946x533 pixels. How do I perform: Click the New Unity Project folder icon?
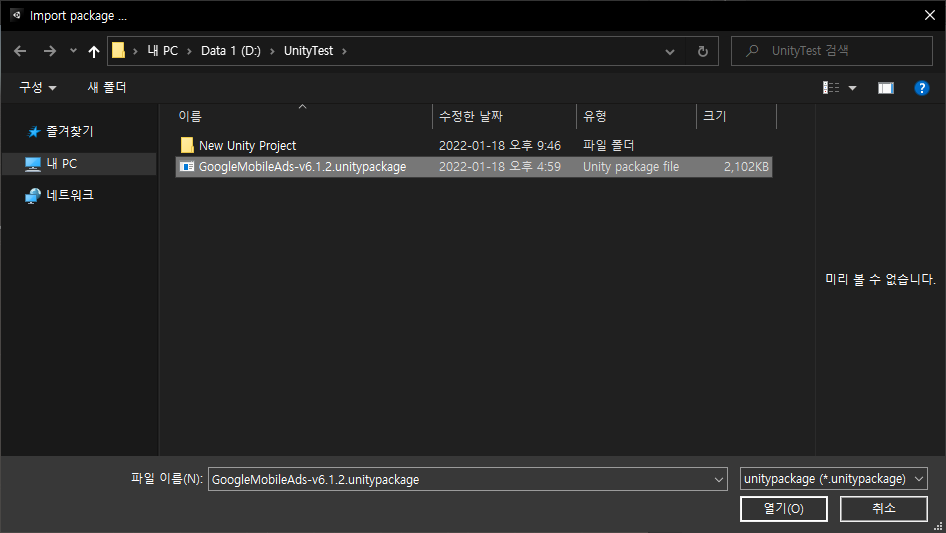click(187, 145)
